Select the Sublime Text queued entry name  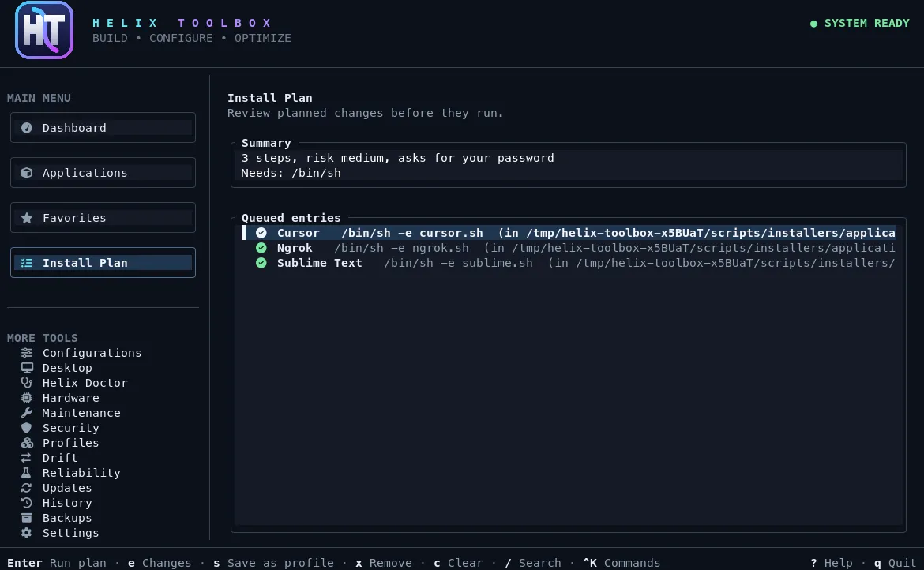(x=319, y=263)
